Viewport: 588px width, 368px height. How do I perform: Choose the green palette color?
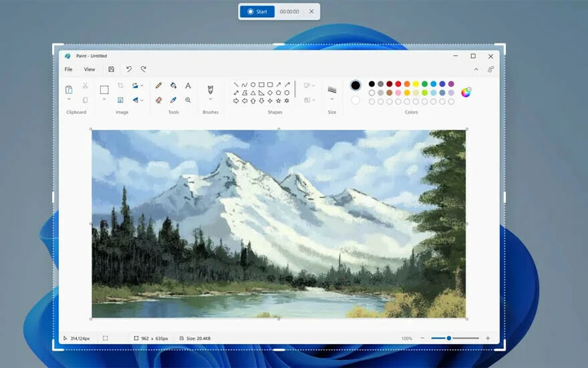[x=424, y=84]
